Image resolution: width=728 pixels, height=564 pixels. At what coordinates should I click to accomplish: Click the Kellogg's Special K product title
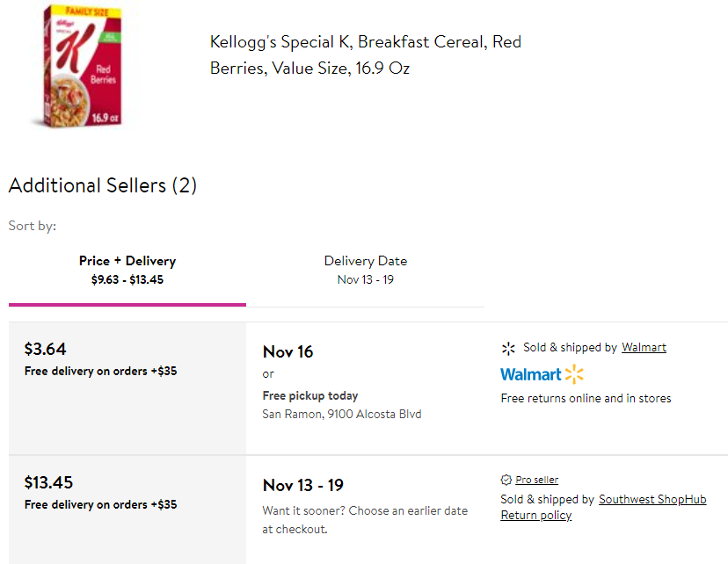(x=366, y=54)
